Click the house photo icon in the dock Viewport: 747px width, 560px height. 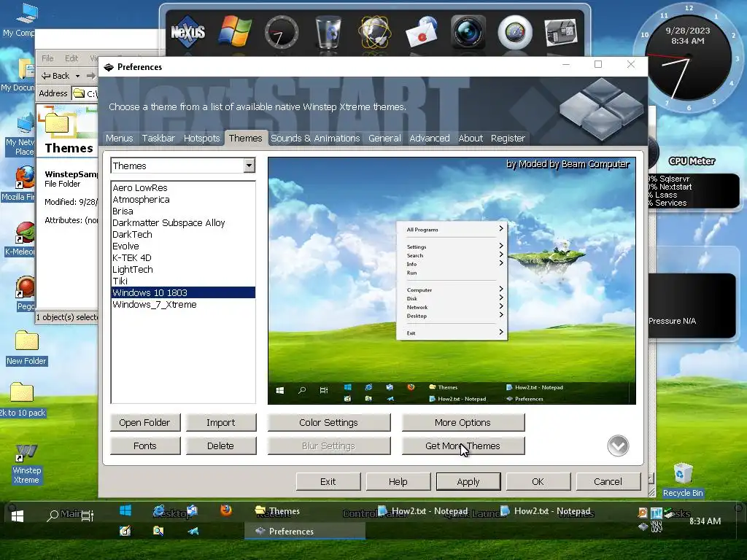point(561,32)
